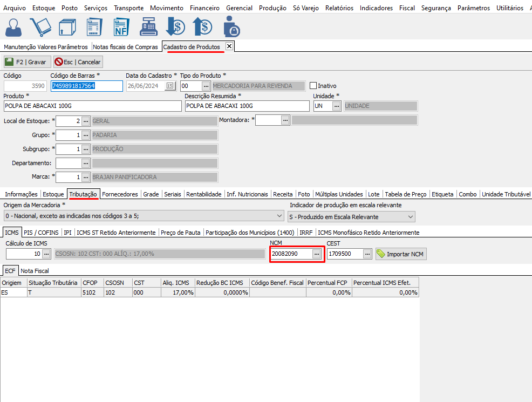Switch to the PIS / COFINS tab
The height and width of the screenshot is (402, 532).
tap(42, 233)
